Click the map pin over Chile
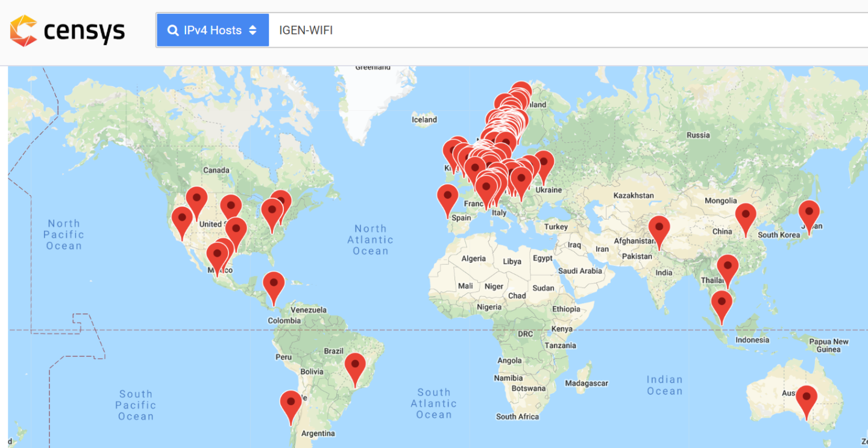Screen dimensions: 868x448 pyautogui.click(x=291, y=408)
